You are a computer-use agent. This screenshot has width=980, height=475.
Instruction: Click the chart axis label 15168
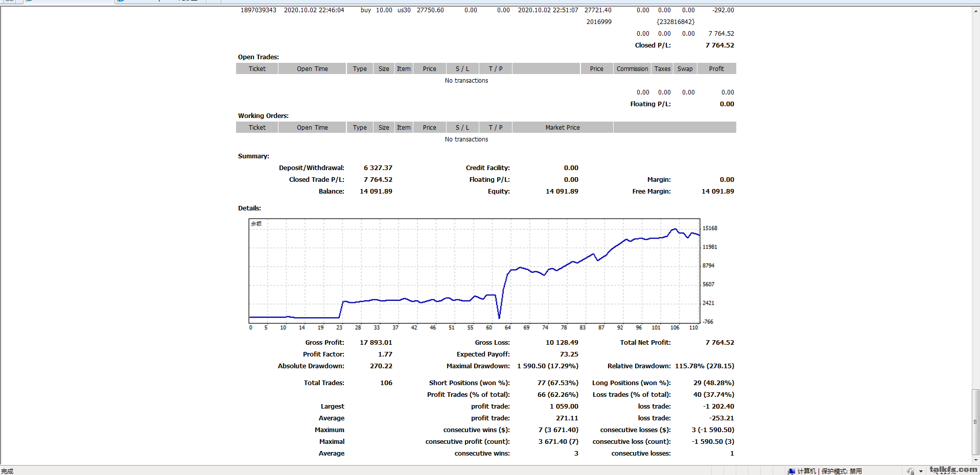click(x=710, y=228)
